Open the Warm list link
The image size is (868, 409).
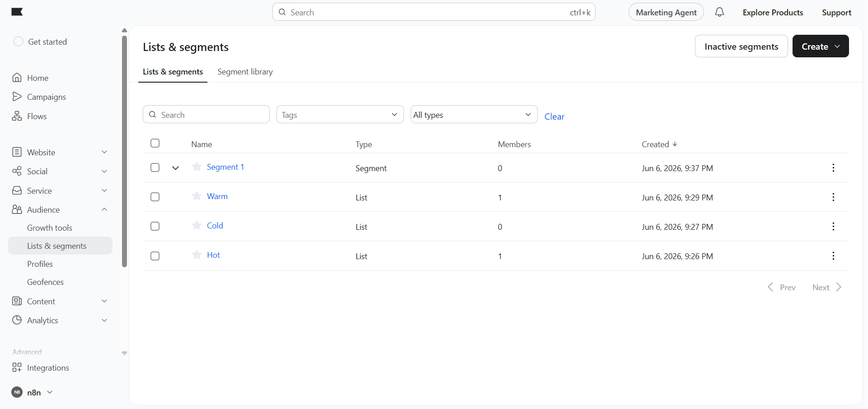pyautogui.click(x=217, y=196)
